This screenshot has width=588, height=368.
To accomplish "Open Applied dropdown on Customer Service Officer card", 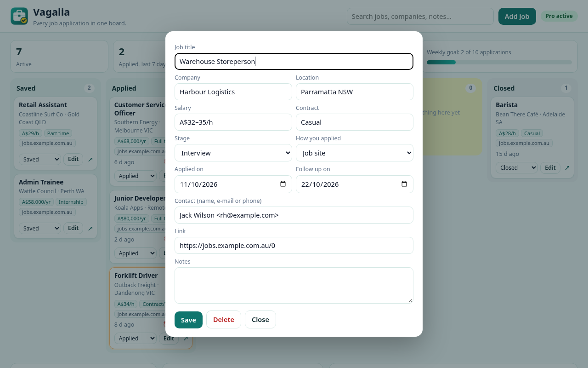I will click(x=136, y=176).
